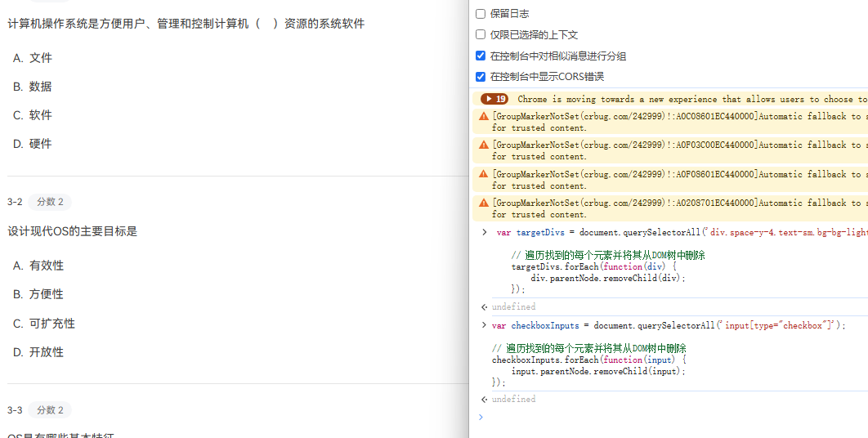The image size is (868, 438).
Task: Click warning triangle of A0F03C00EC440000 message
Action: pyautogui.click(x=484, y=145)
